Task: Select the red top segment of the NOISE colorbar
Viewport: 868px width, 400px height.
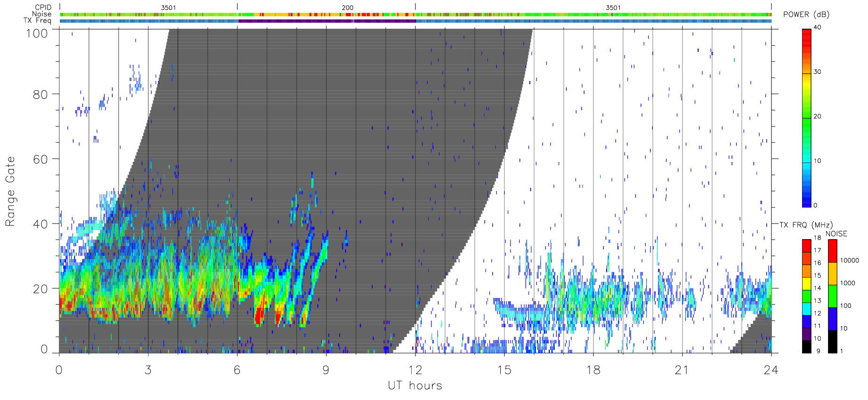Action: tap(833, 251)
